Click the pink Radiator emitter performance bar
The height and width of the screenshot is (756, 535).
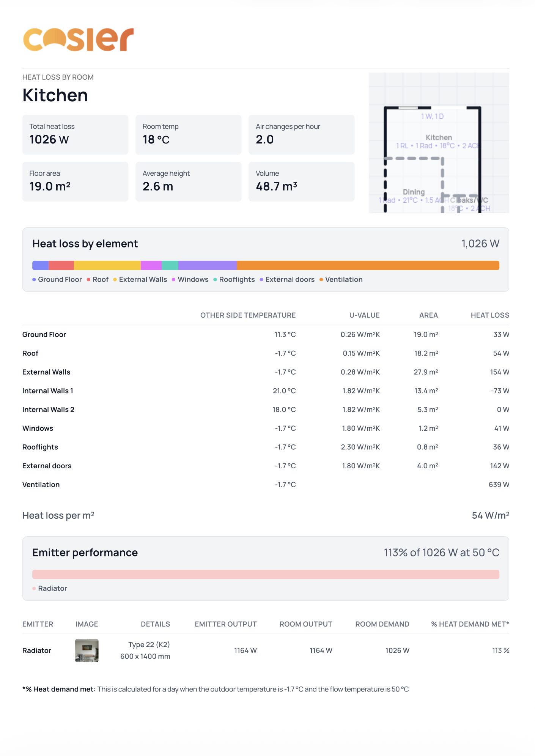point(266,574)
